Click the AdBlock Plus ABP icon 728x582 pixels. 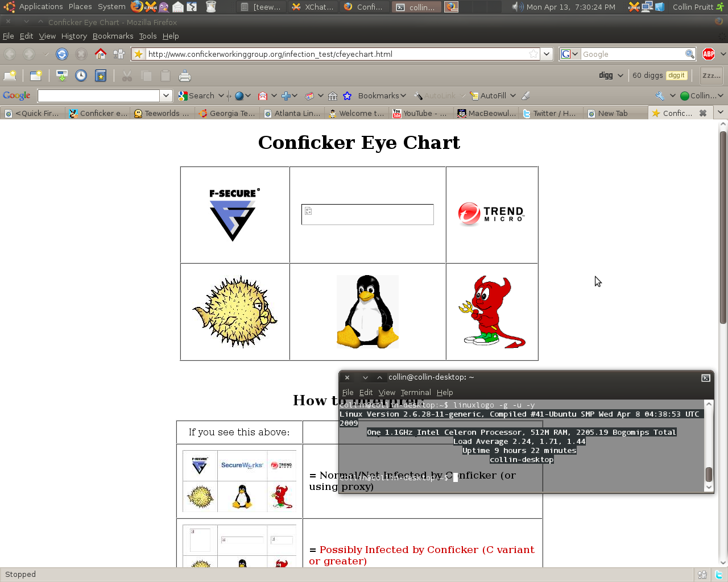(709, 54)
